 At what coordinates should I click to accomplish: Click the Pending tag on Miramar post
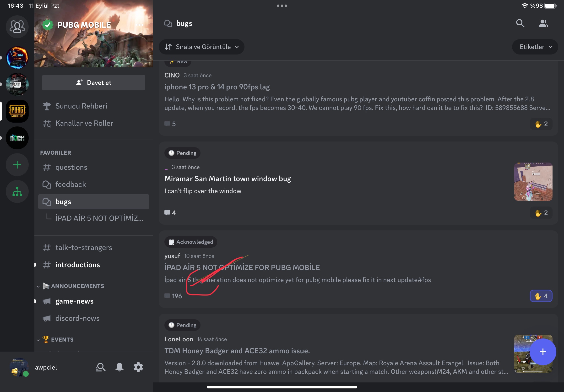[182, 153]
